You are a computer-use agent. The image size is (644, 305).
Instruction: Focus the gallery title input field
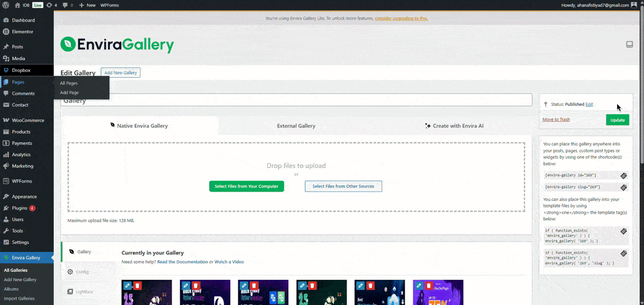pyautogui.click(x=296, y=100)
